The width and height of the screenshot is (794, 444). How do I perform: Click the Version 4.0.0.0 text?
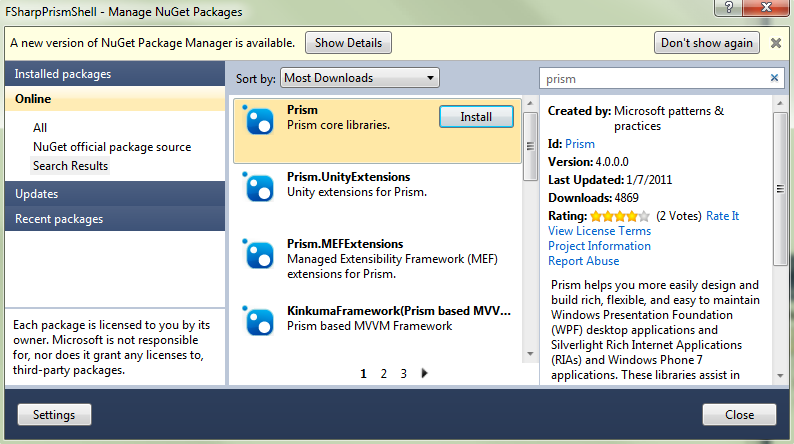(x=588, y=162)
